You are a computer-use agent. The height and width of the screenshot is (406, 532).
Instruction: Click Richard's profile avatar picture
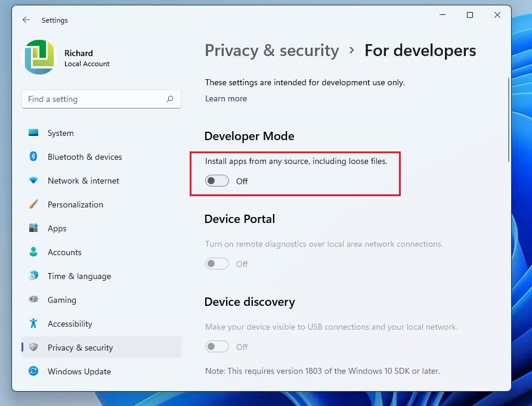click(39, 57)
